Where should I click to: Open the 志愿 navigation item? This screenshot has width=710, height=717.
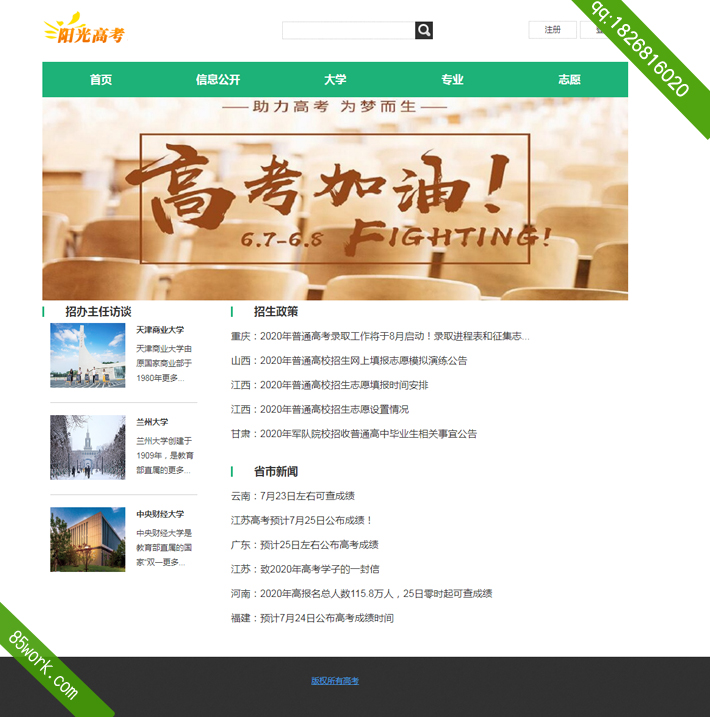coord(569,80)
